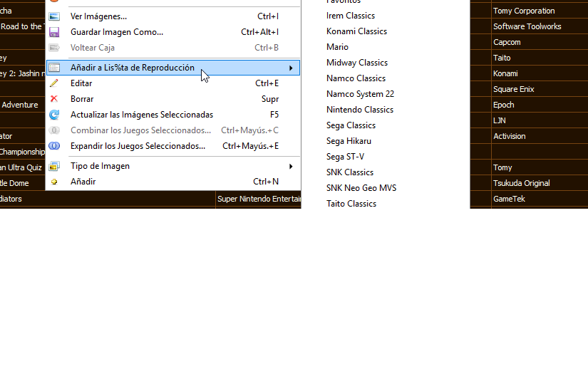Image resolution: width=588 pixels, height=369 pixels.
Task: Choose Ver Imágenes... from the context menu
Action: (173, 16)
